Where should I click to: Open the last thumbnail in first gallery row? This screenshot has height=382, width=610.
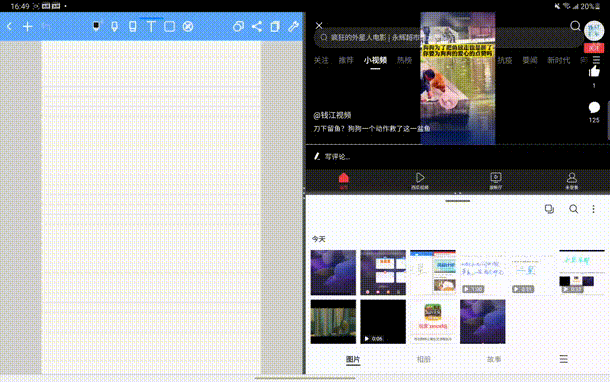582,272
